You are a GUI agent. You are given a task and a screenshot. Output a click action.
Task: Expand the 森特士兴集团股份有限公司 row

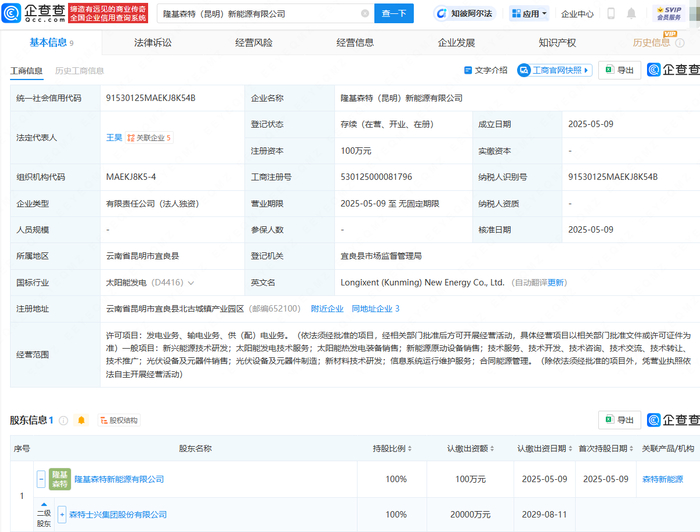coord(62,514)
